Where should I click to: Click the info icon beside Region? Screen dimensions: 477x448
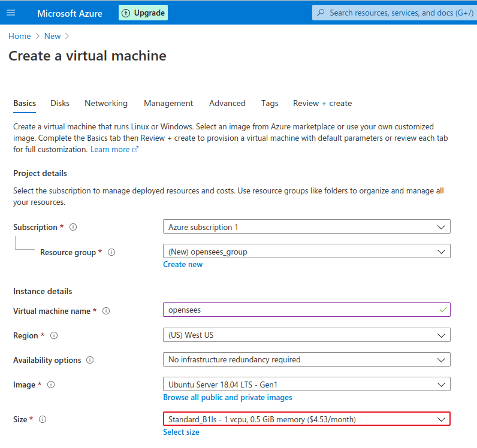[54, 336]
